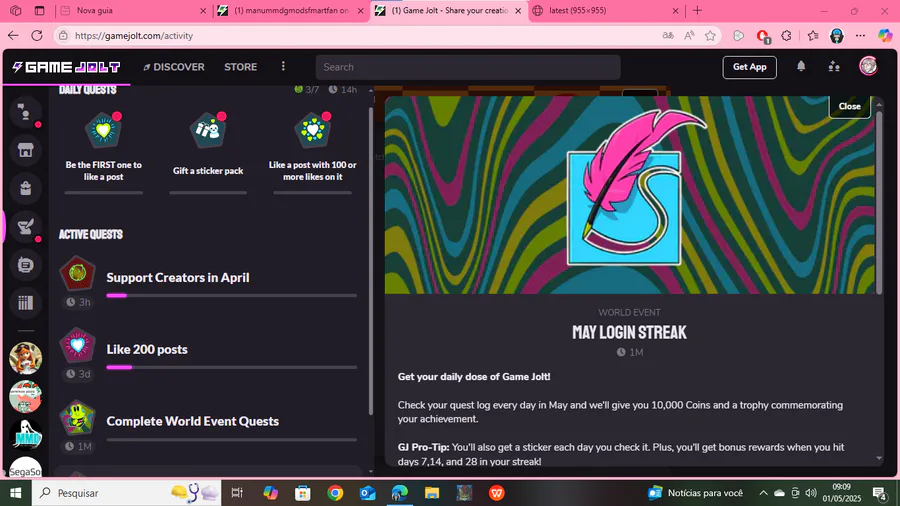Focus the Game Jolt Search field
The width and height of the screenshot is (900, 506).
click(x=468, y=67)
